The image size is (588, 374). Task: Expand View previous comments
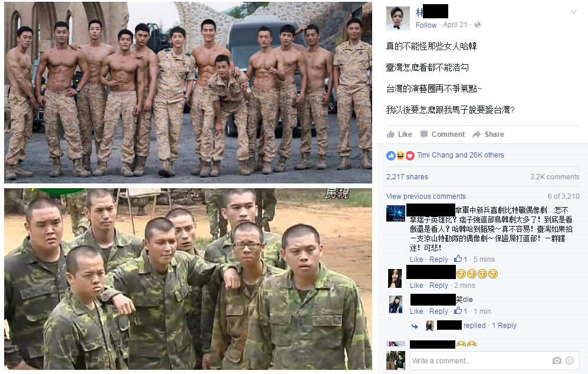[426, 196]
